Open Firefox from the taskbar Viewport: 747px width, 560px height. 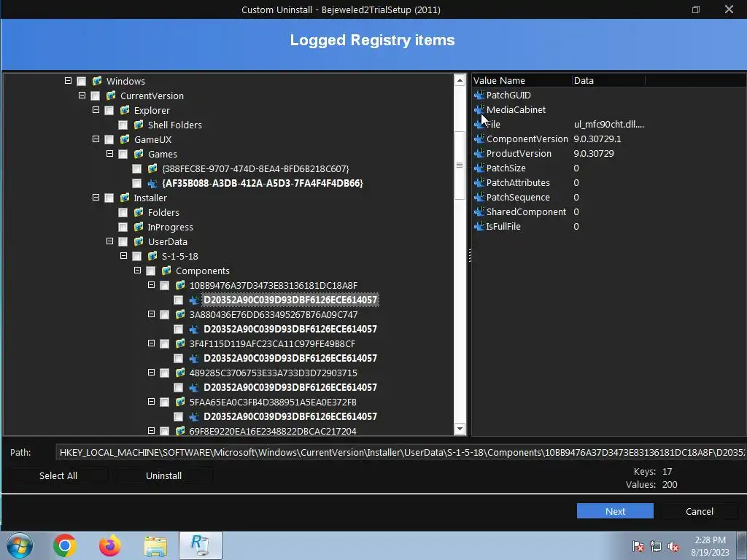coord(110,545)
